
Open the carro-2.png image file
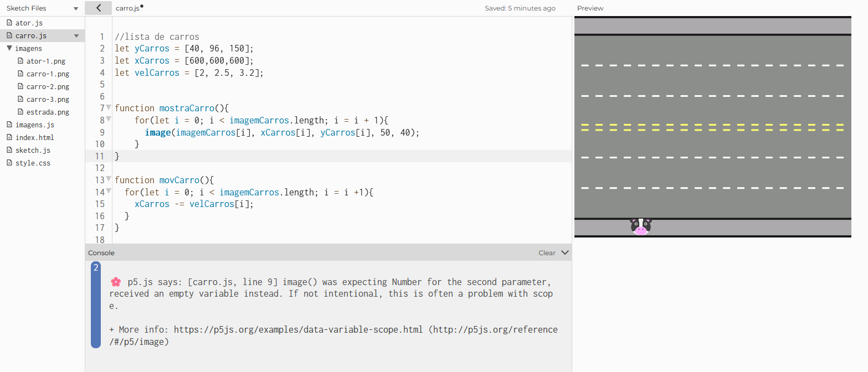[48, 86]
